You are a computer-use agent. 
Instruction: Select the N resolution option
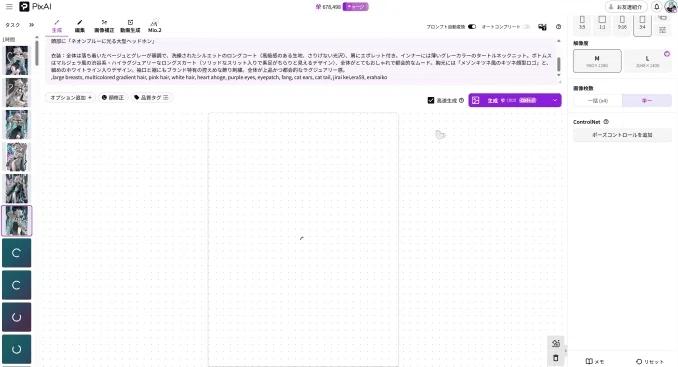click(597, 61)
